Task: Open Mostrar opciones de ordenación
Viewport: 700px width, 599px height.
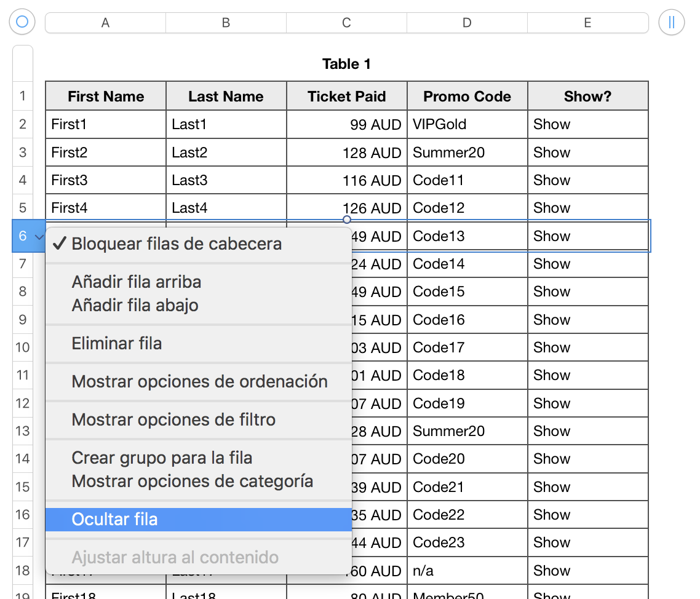Action: click(199, 381)
